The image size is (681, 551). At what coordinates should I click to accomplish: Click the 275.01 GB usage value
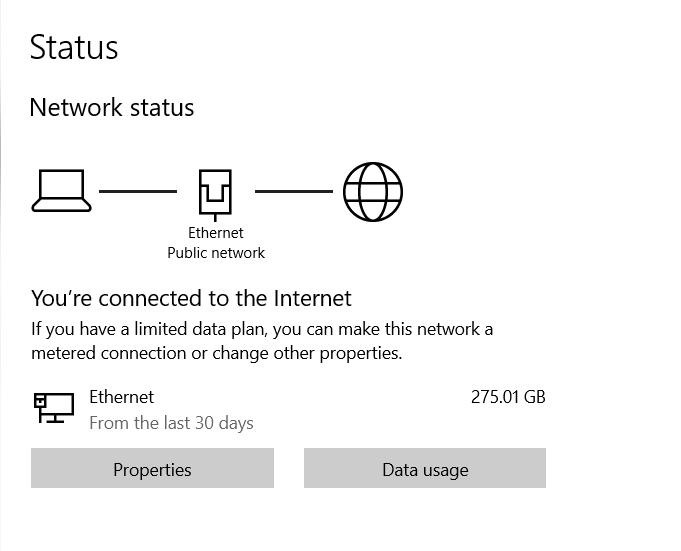click(x=508, y=397)
